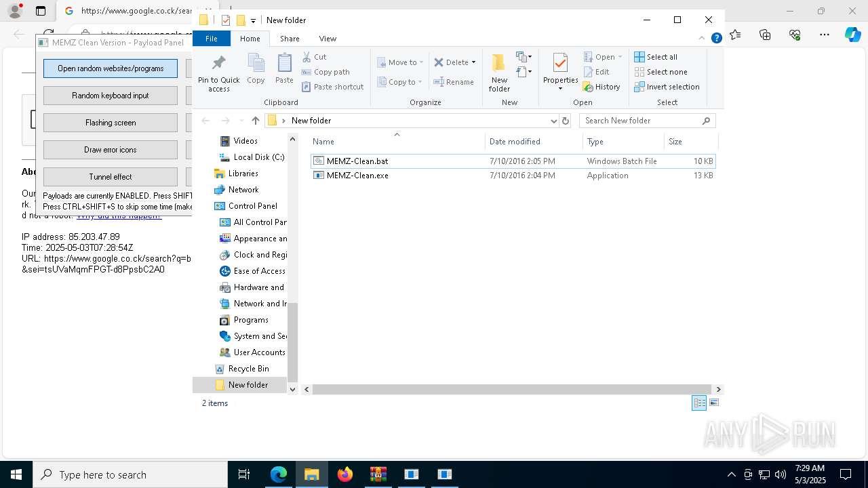Click navigation pane scrollbar down arrow
The height and width of the screenshot is (488, 868).
click(293, 389)
